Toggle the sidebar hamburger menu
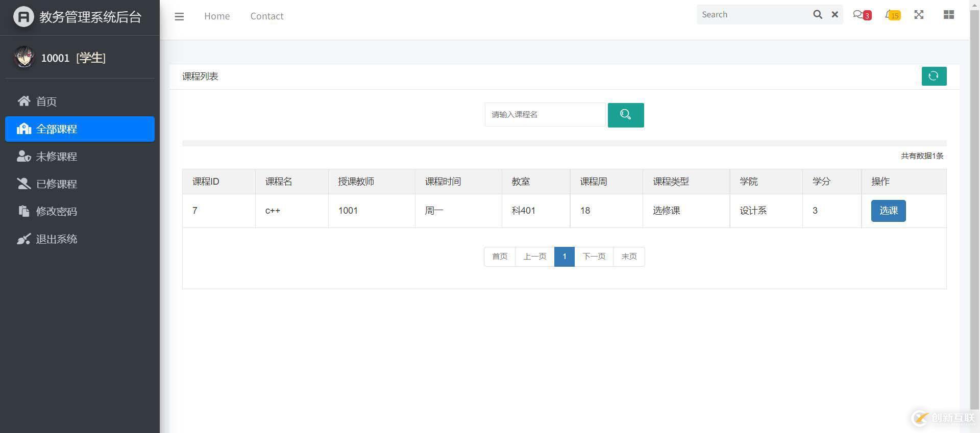 tap(179, 16)
